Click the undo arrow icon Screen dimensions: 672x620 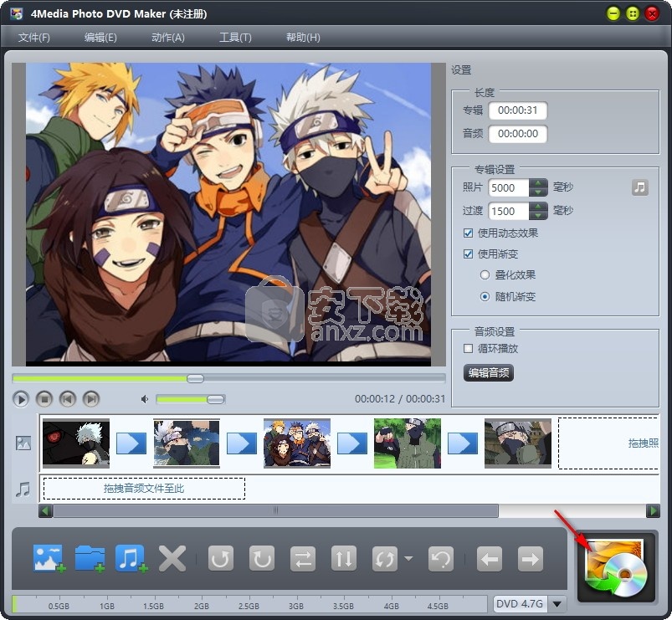(x=441, y=558)
